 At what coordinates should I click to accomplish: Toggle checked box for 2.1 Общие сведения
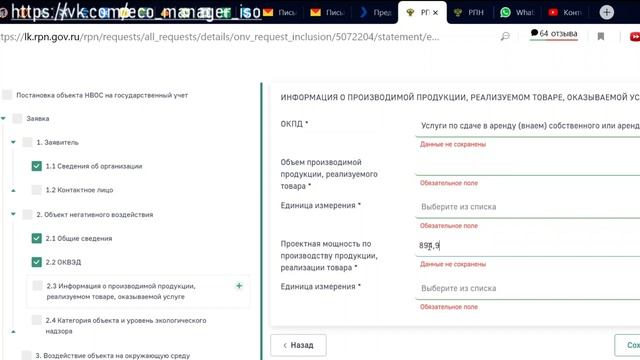coord(36,238)
